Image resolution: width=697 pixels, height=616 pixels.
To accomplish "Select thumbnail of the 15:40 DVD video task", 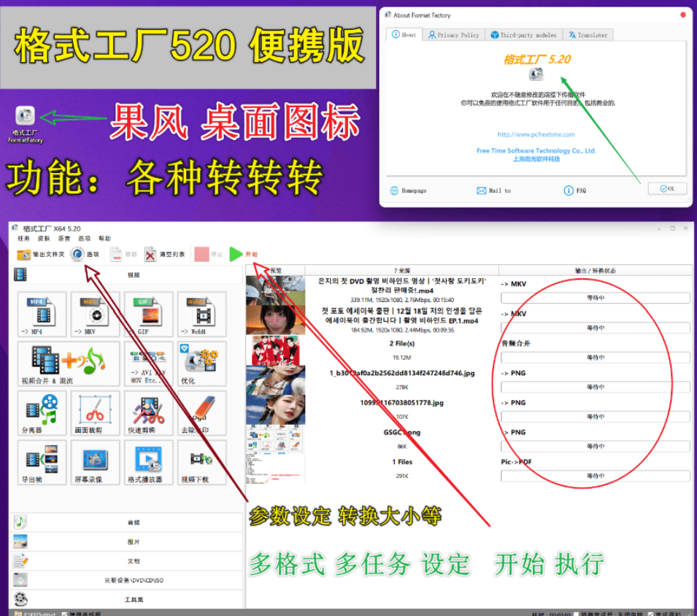I will tap(276, 290).
